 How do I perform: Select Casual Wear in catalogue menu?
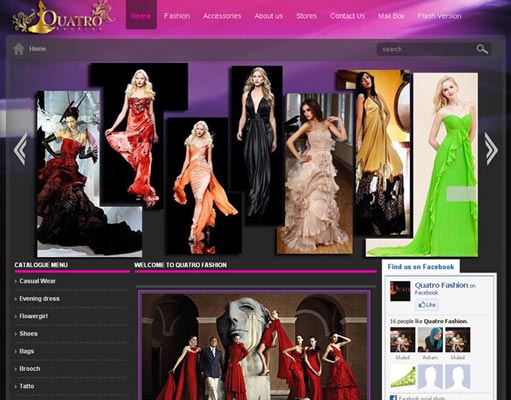coord(37,281)
